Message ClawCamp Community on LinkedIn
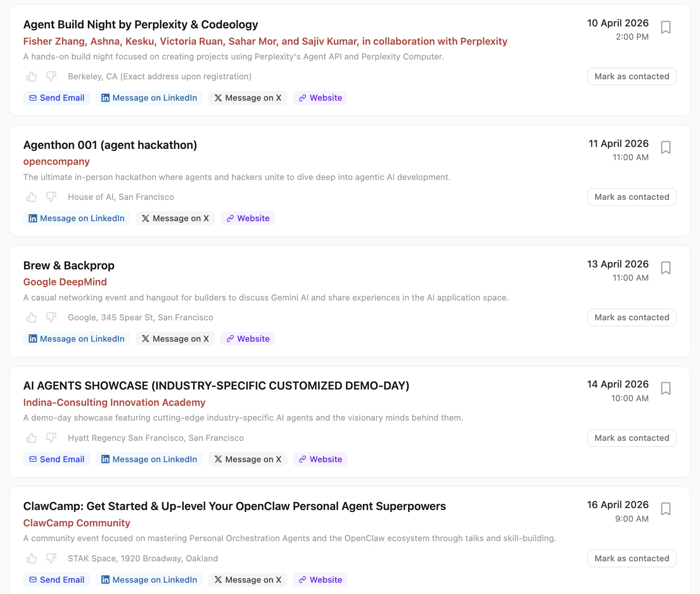Image resolution: width=700 pixels, height=594 pixels. [149, 580]
